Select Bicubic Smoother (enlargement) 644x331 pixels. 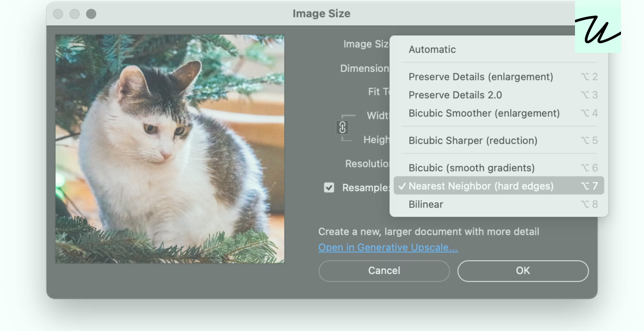click(499, 113)
